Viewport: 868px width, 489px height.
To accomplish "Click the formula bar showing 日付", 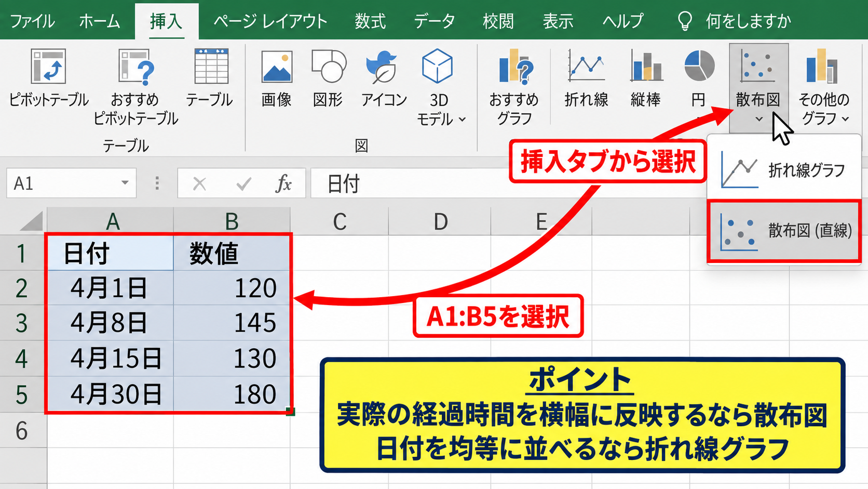I will 509,183.
